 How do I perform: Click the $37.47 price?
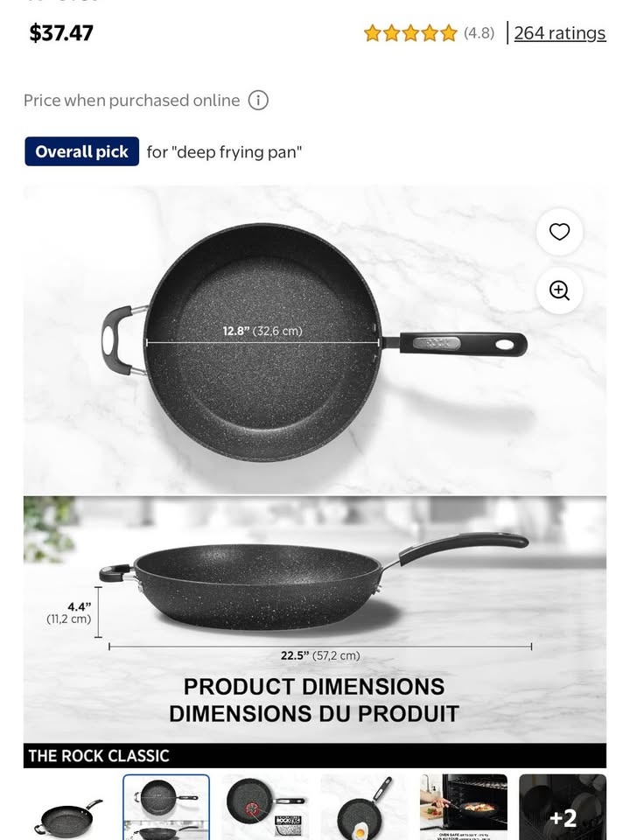[61, 32]
